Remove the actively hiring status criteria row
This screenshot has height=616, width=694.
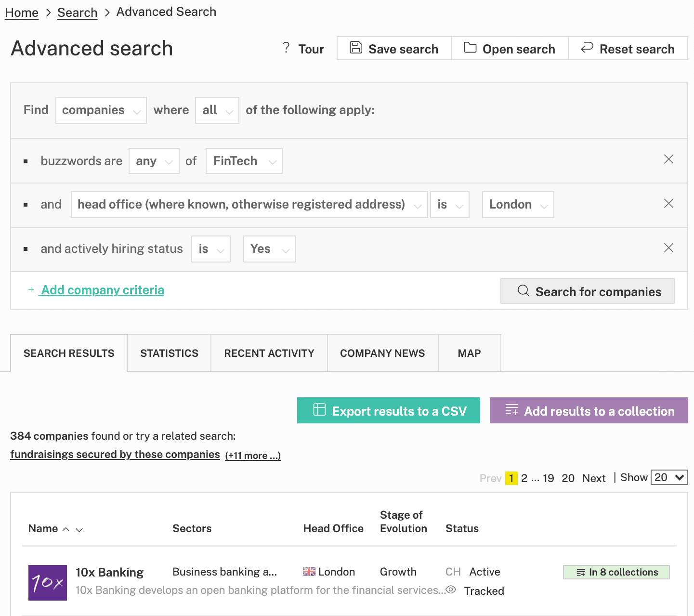[668, 248]
